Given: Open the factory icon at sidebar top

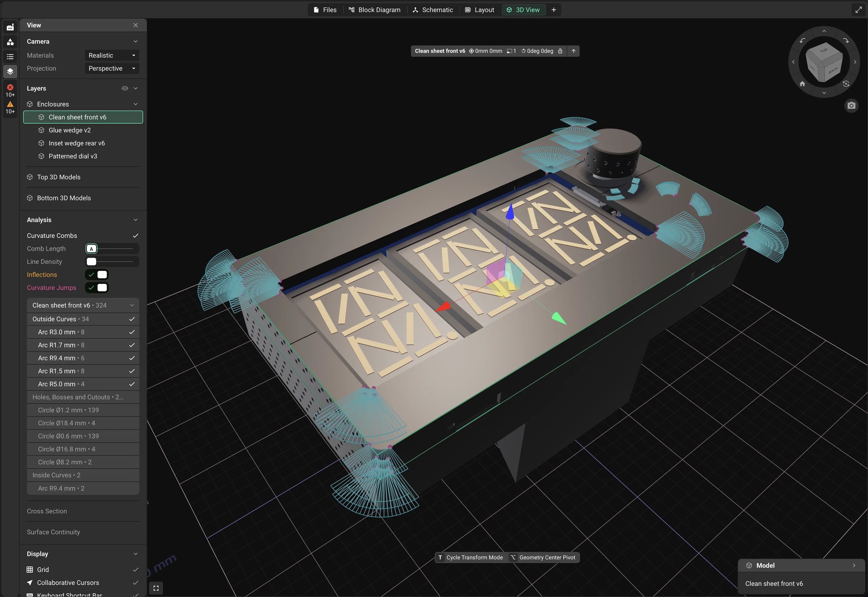Looking at the screenshot, I should [x=10, y=27].
